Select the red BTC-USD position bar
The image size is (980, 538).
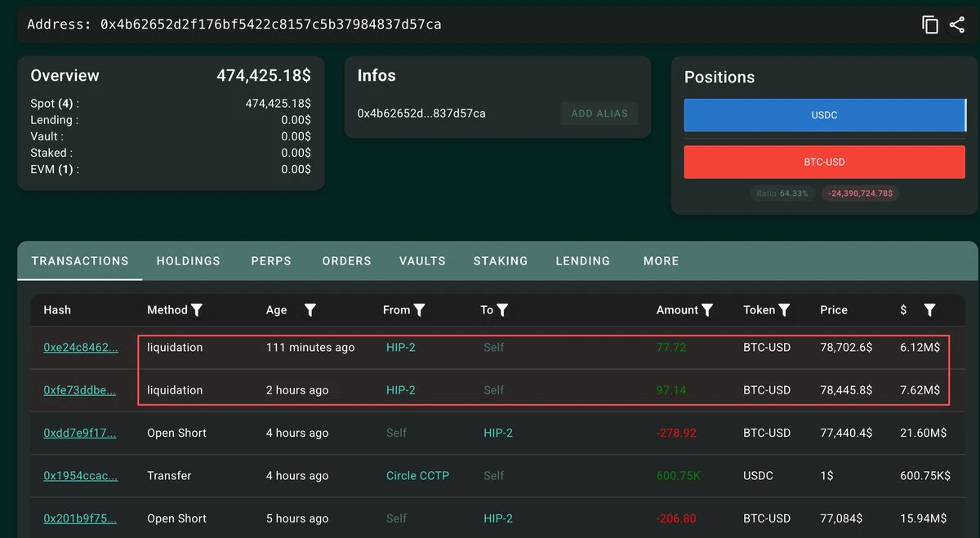pyautogui.click(x=825, y=162)
